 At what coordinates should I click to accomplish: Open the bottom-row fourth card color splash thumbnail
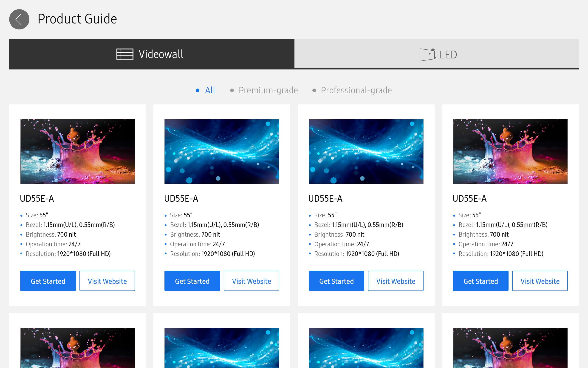coord(510,348)
